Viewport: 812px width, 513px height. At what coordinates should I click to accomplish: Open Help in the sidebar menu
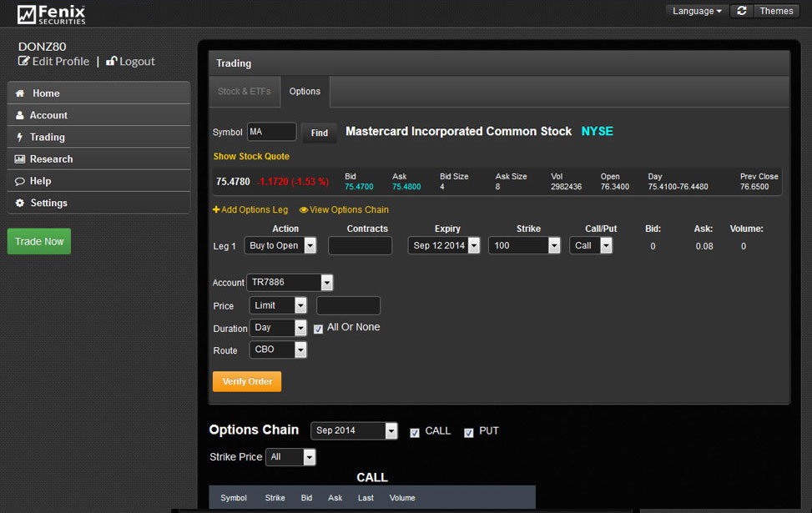[99, 181]
